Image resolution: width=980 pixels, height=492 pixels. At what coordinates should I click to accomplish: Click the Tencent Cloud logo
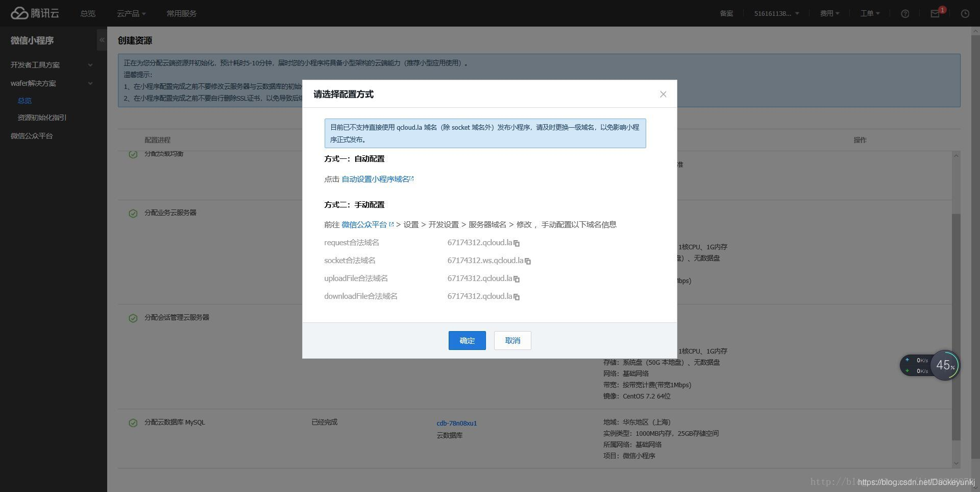point(35,13)
